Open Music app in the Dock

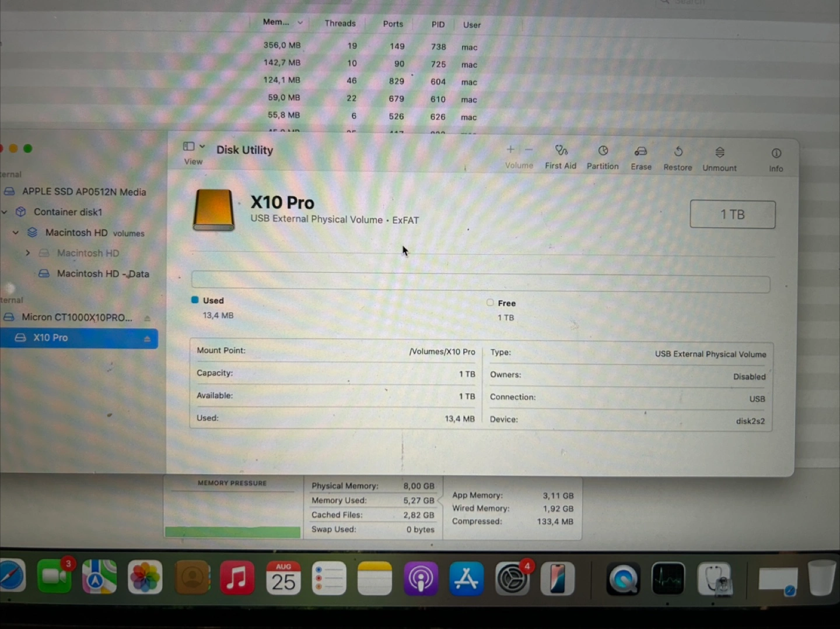(x=237, y=578)
